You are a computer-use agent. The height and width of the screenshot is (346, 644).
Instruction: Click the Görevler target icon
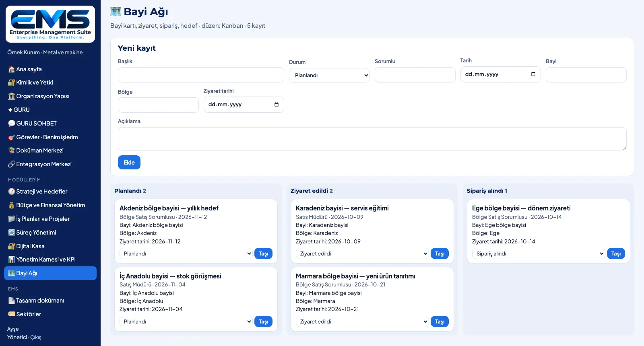coord(12,137)
